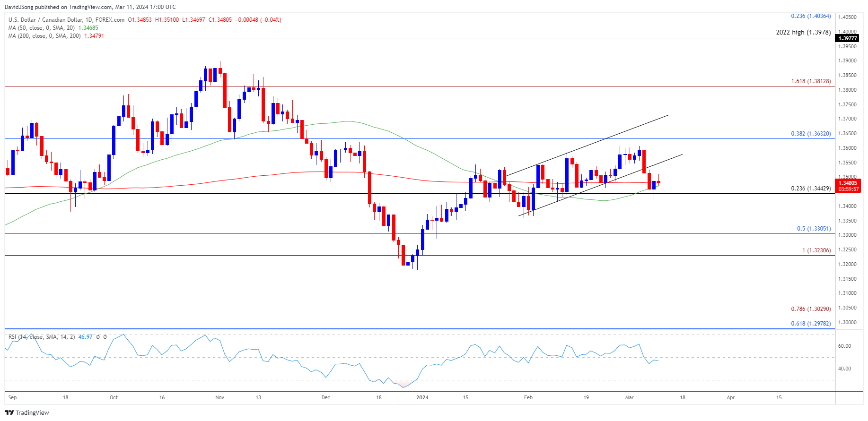Screen dimensions: 868x421
Task: Click the 1.618 (1.38128) Fibonacci label
Action: (x=811, y=81)
